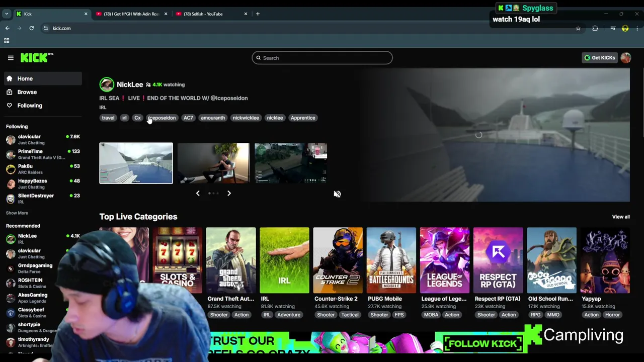
Task: Open NickLee in Recommended list
Action: click(x=43, y=239)
